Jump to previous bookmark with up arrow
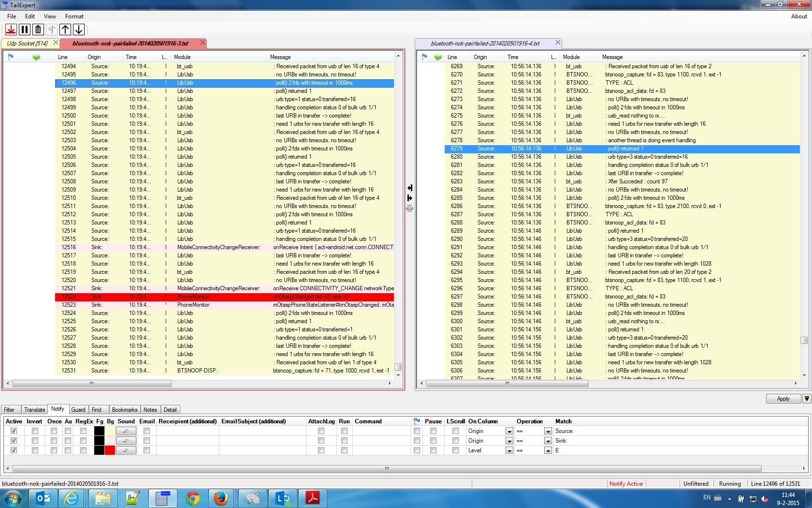 pyautogui.click(x=65, y=30)
